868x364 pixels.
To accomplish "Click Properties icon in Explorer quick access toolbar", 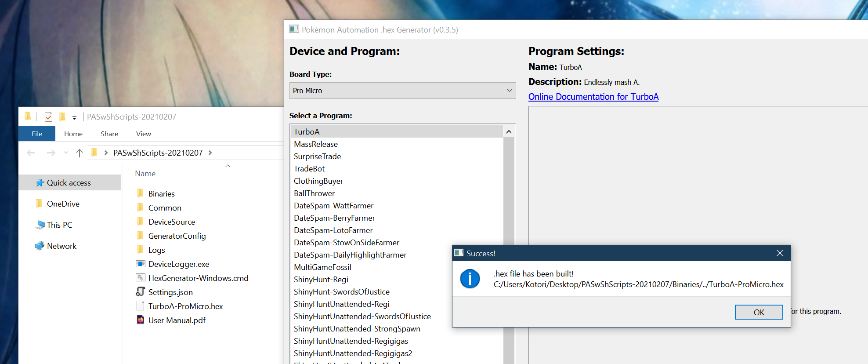I will [x=49, y=117].
